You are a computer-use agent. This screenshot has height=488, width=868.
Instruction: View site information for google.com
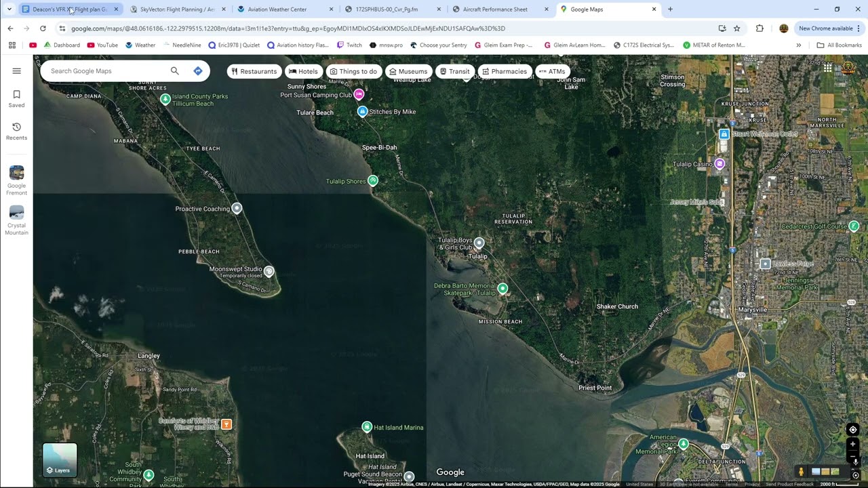click(62, 28)
